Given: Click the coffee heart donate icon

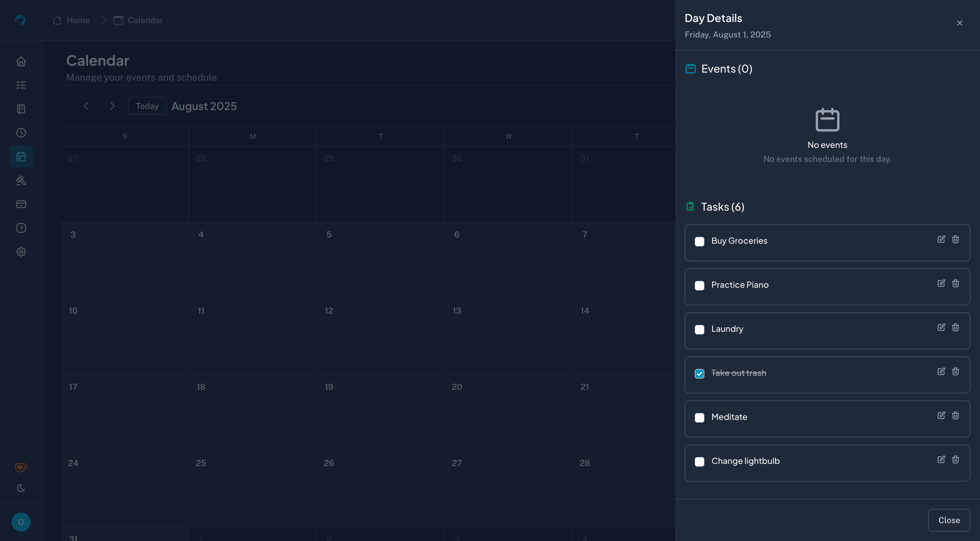Looking at the screenshot, I should (x=21, y=467).
